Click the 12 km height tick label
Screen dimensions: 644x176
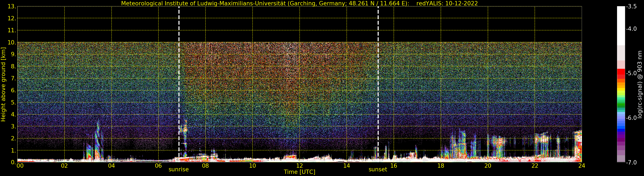pyautogui.click(x=12, y=18)
